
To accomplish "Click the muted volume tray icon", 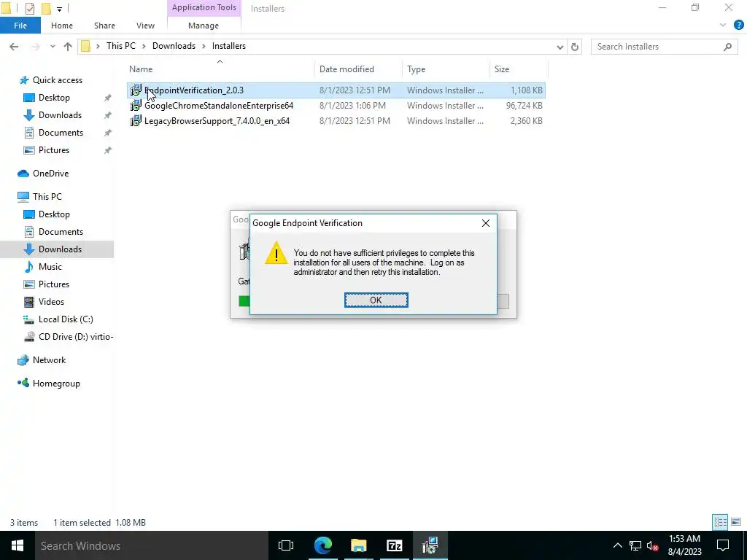I will click(653, 545).
